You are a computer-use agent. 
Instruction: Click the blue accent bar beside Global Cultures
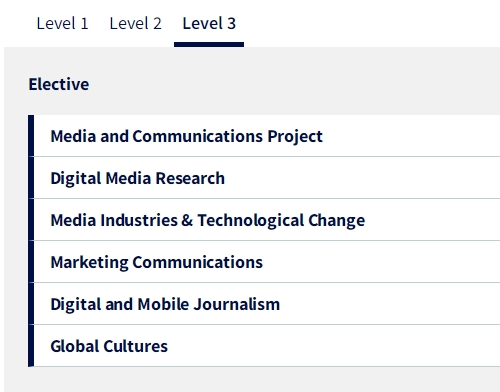click(x=31, y=346)
